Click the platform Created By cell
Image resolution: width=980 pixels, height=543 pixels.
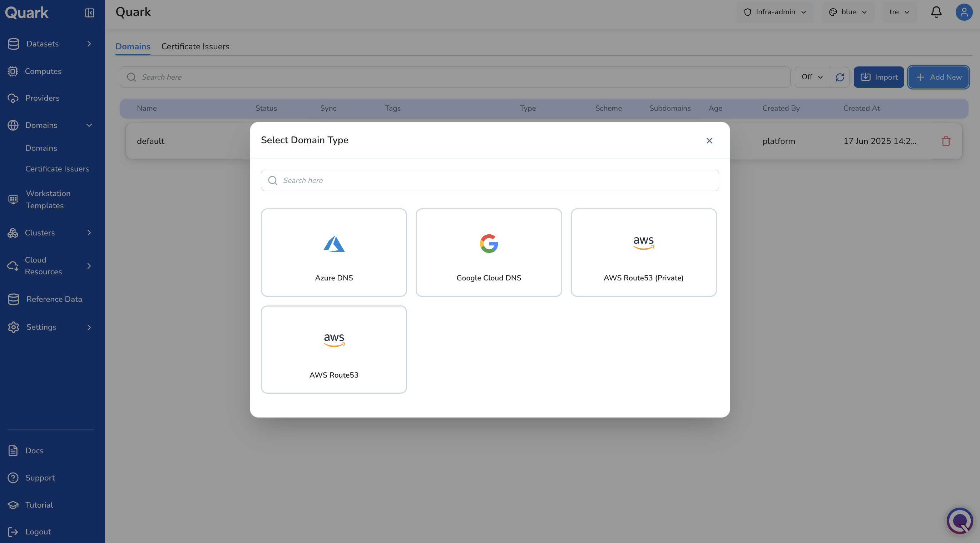[x=778, y=141]
